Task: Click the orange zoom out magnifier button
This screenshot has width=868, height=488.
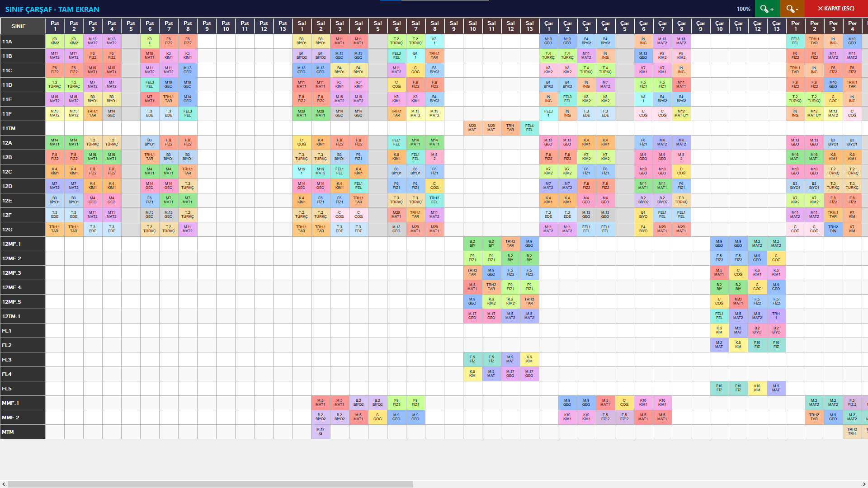Action: [x=792, y=9]
